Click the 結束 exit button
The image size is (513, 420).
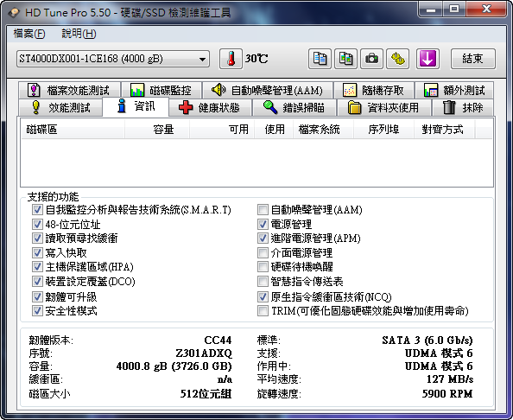[x=472, y=59]
